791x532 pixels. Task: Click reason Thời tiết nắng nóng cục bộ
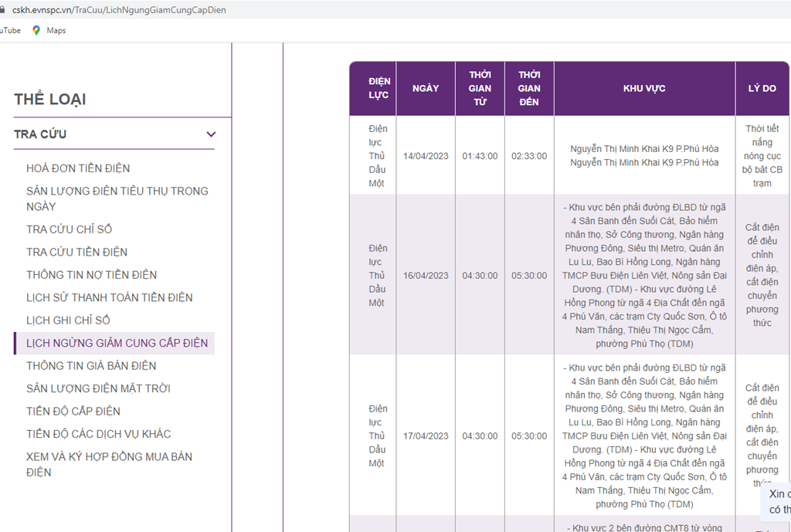tap(762, 156)
